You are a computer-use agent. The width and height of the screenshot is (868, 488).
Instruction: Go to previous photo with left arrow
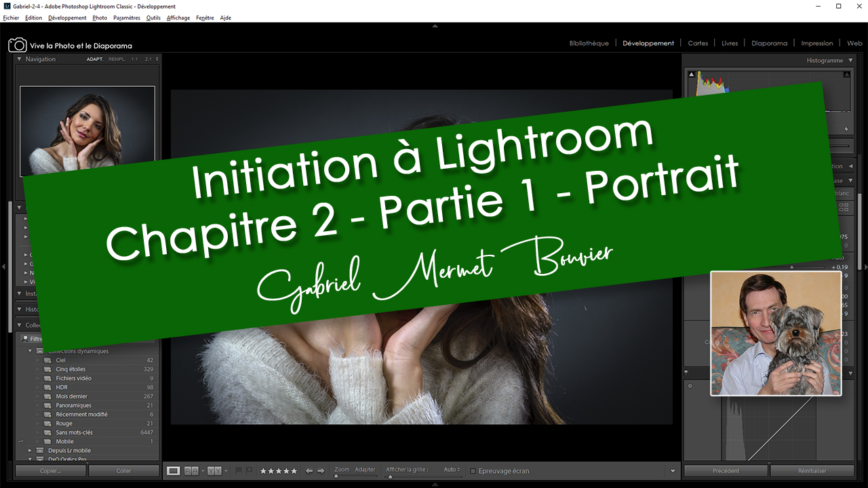(309, 470)
